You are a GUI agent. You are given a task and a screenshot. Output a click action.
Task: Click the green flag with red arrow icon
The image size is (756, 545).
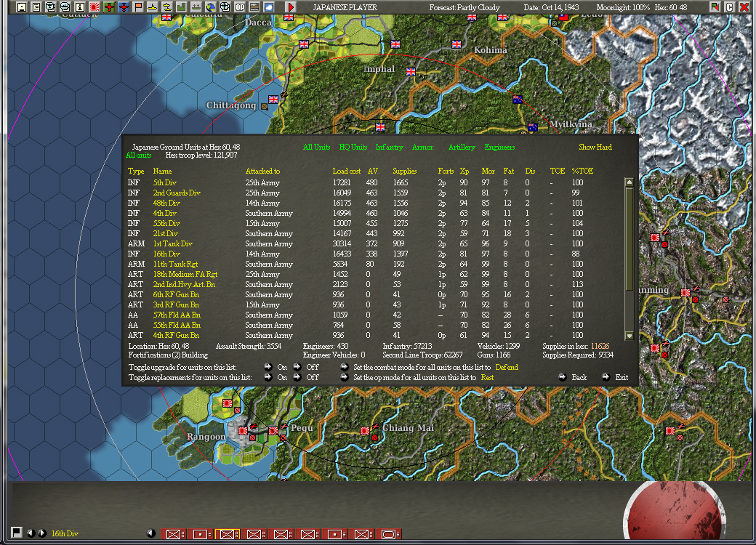(715, 7)
